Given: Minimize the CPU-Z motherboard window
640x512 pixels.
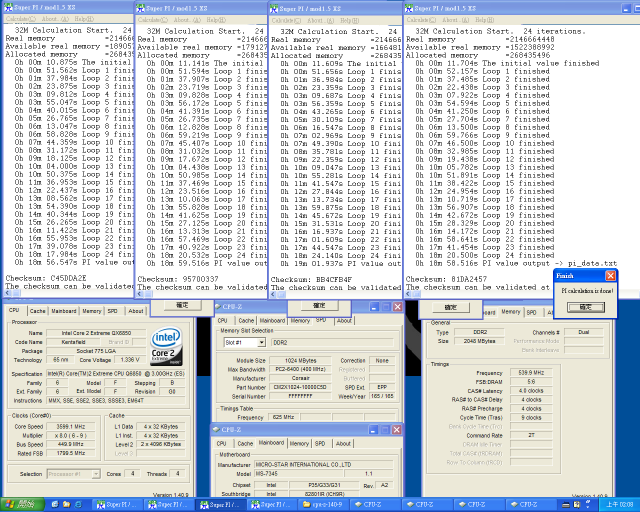Looking at the screenshot, I should [x=373, y=430].
